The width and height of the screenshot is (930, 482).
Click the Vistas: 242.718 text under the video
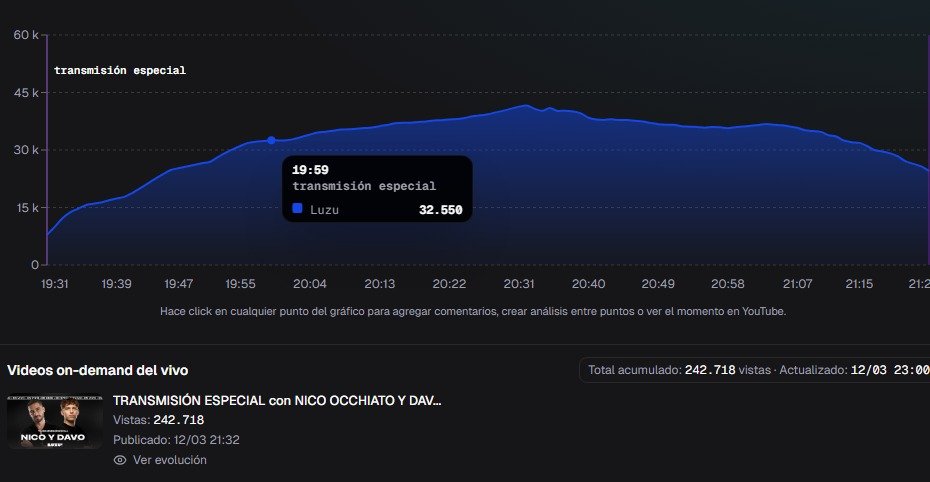point(158,420)
